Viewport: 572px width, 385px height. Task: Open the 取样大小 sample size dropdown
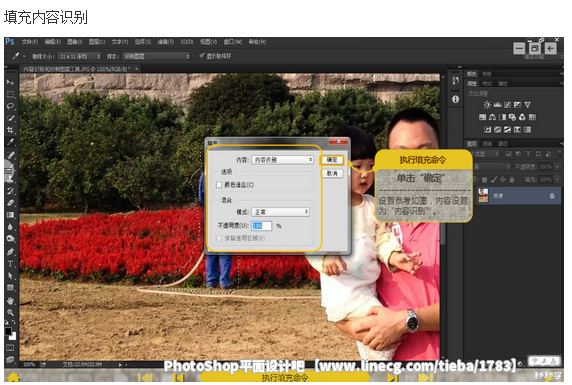[80, 56]
